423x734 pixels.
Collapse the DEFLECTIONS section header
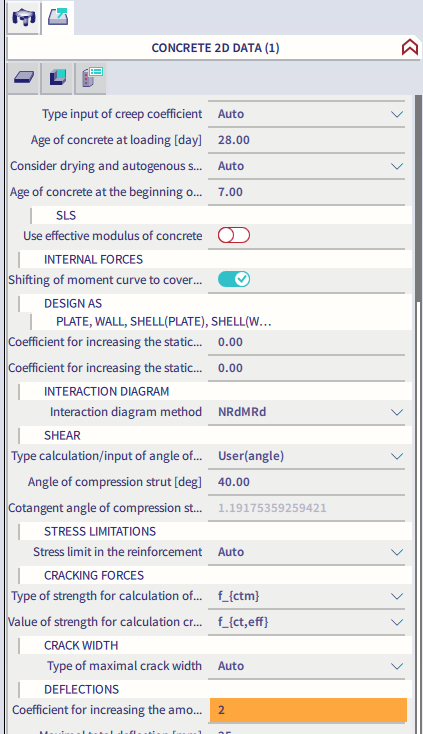[x=81, y=690]
